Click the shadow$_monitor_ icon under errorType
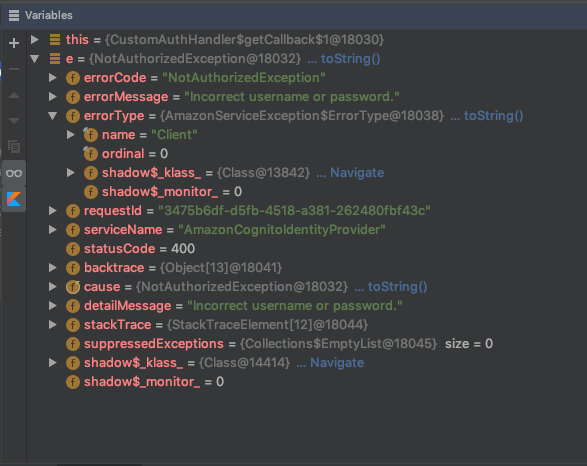The height and width of the screenshot is (466, 587). [x=91, y=192]
